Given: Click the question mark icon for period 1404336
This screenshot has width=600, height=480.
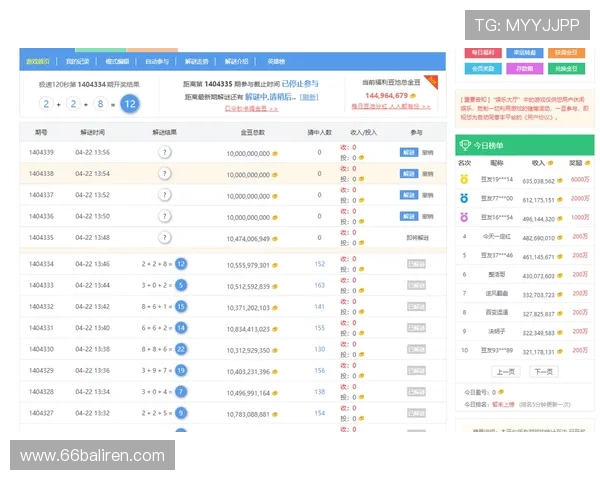Looking at the screenshot, I should (x=165, y=216).
